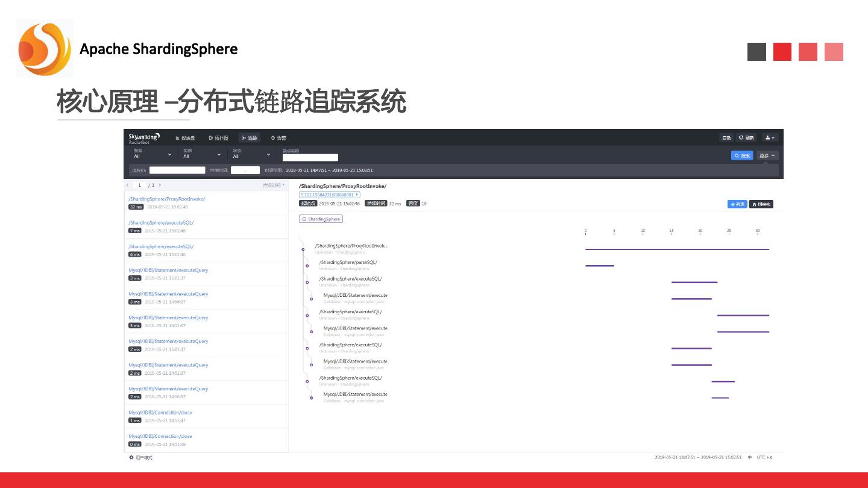Click the 时间范围 time range value

[329, 170]
